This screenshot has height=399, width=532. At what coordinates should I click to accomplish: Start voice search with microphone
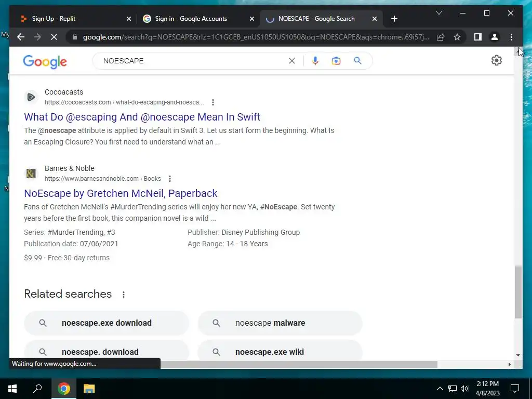[x=315, y=61]
